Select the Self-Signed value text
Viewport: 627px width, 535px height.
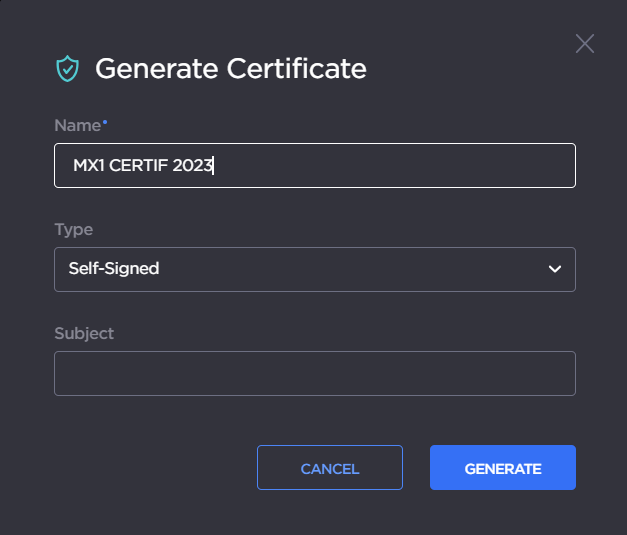pos(113,269)
